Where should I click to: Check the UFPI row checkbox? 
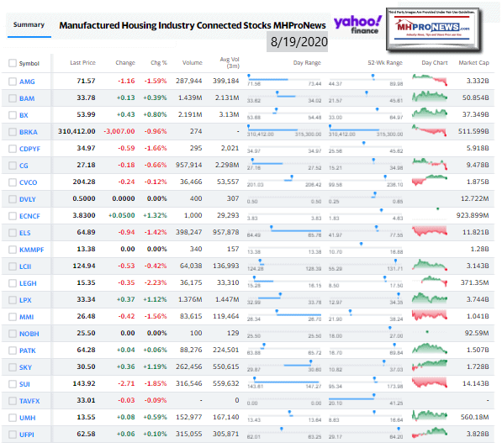(x=13, y=435)
